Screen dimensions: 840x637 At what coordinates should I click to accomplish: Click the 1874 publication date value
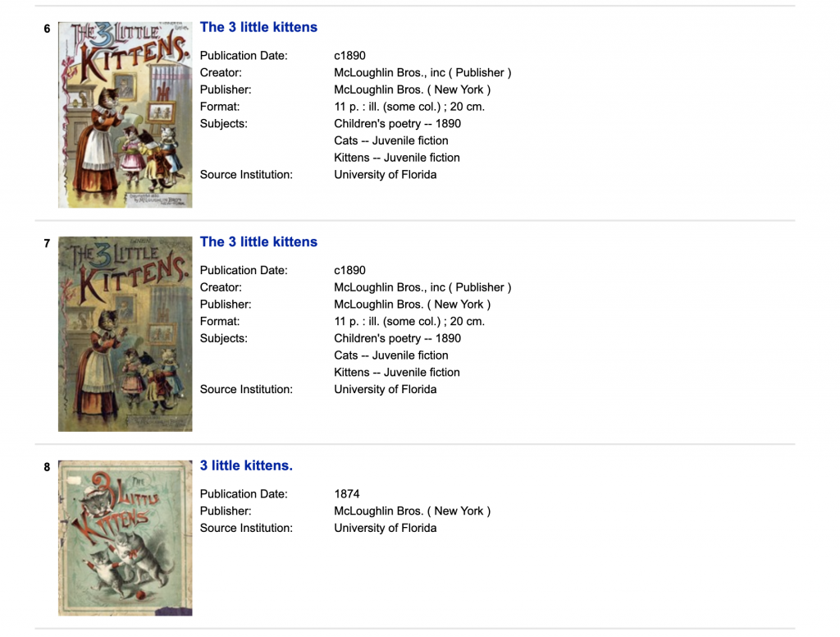347,494
